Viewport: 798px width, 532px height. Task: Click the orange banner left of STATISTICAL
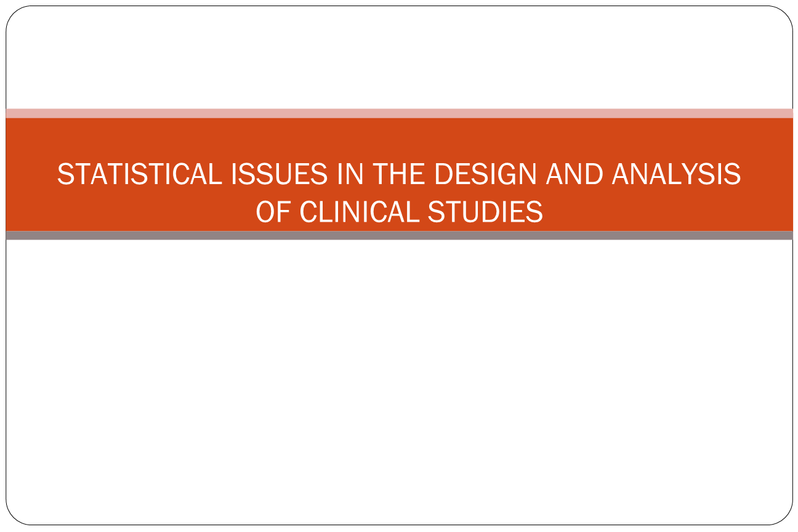pos(31,175)
